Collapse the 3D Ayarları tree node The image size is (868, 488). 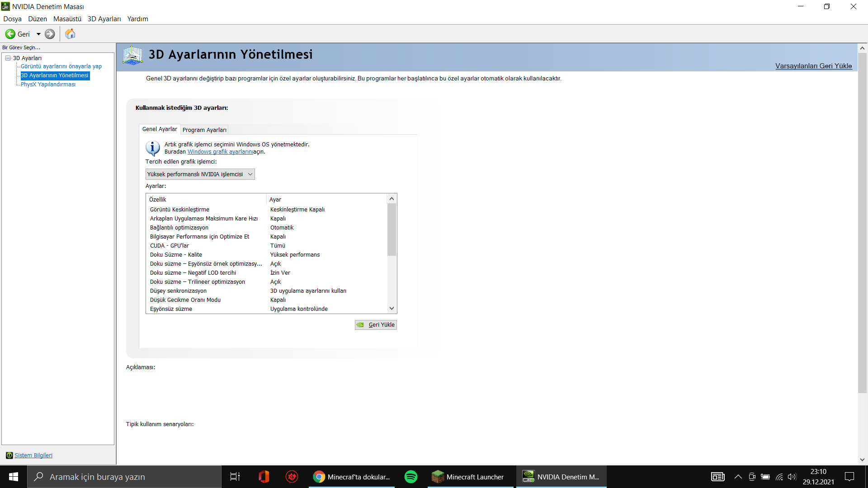pos(8,58)
